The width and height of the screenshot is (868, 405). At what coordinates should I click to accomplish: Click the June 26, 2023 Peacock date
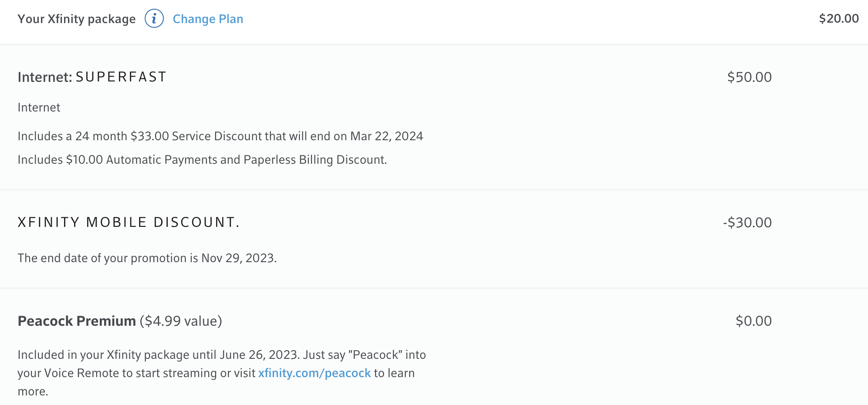click(x=258, y=355)
